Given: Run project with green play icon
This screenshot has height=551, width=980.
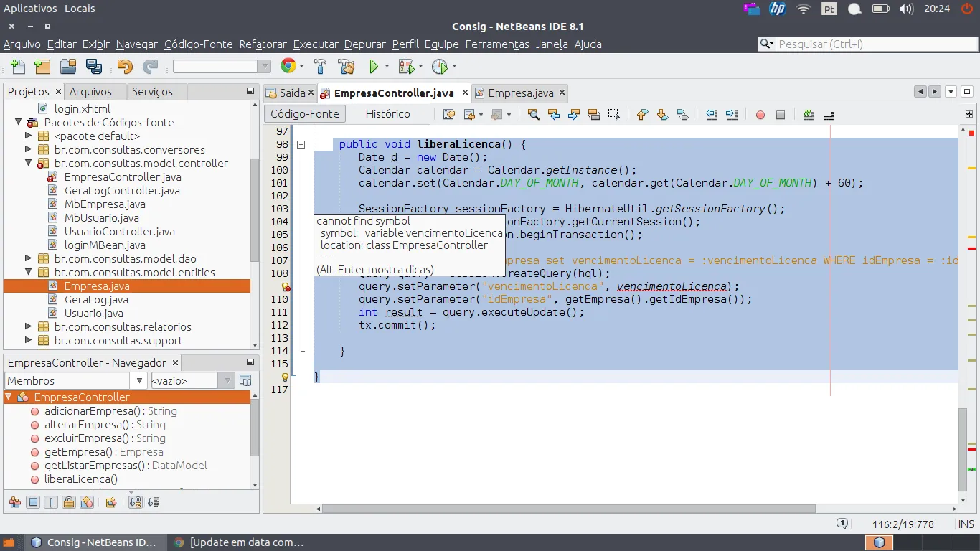Looking at the screenshot, I should tap(374, 67).
